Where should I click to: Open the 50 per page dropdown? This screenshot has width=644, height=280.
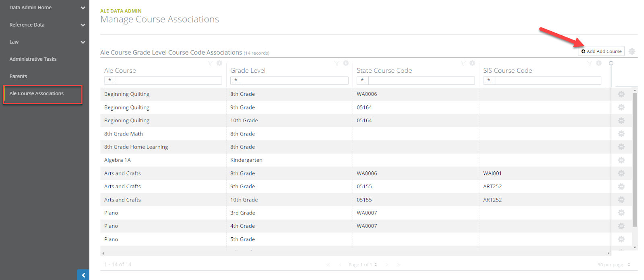tap(614, 265)
